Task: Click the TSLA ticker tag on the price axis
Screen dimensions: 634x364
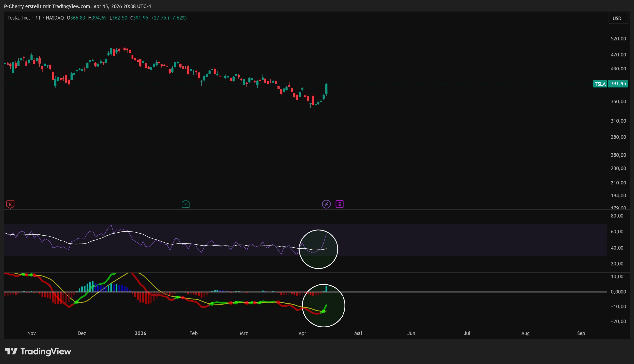Action: pos(600,84)
